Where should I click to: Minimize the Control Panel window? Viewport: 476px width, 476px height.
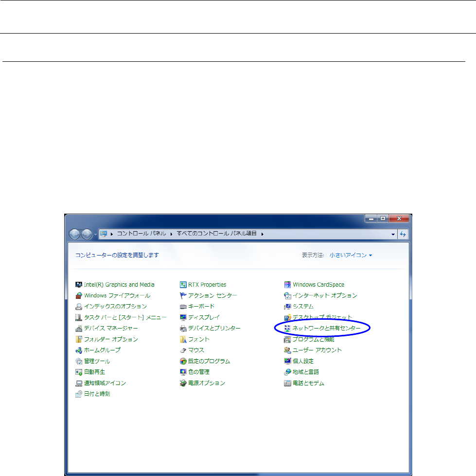tap(371, 219)
